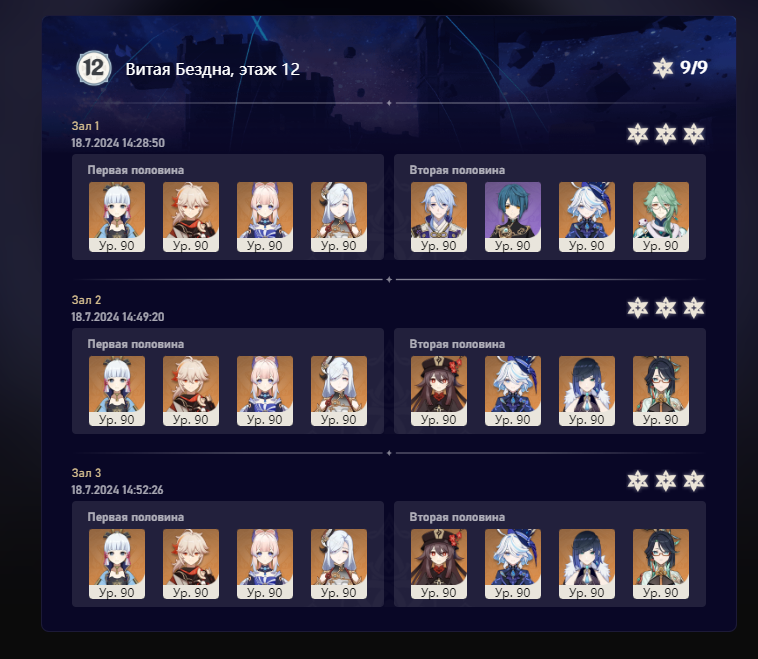Click pink-haired character portrait in Зал 1 Первая половина

(265, 217)
